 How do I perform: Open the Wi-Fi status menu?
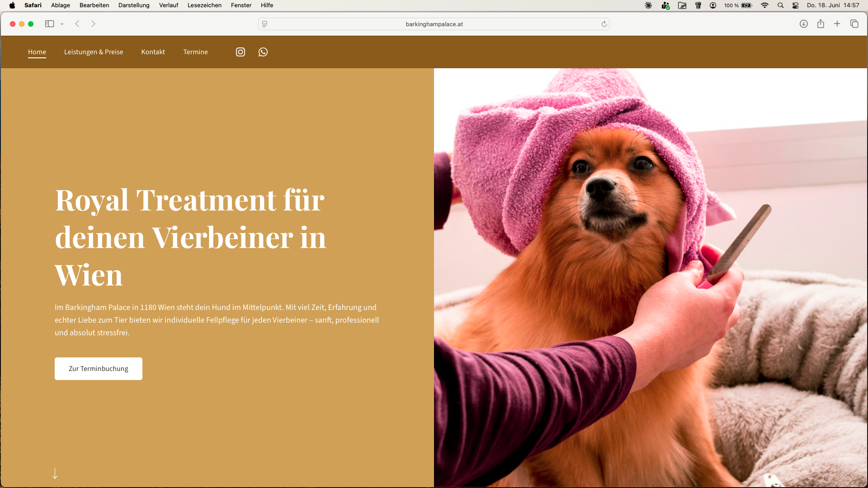(765, 5)
